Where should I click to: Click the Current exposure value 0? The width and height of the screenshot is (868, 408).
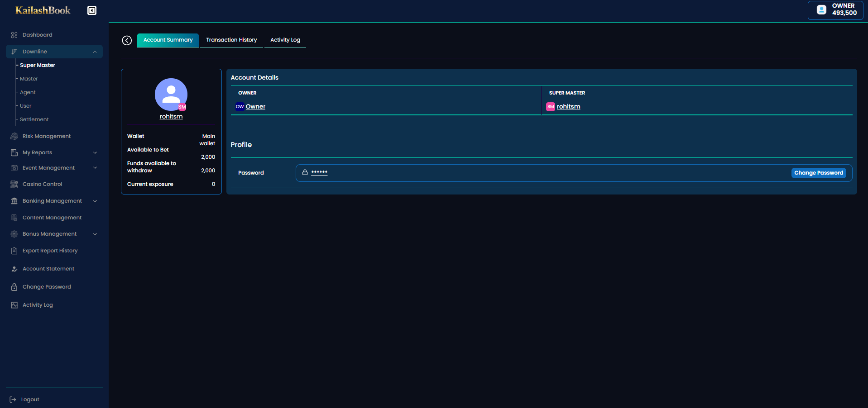click(214, 184)
